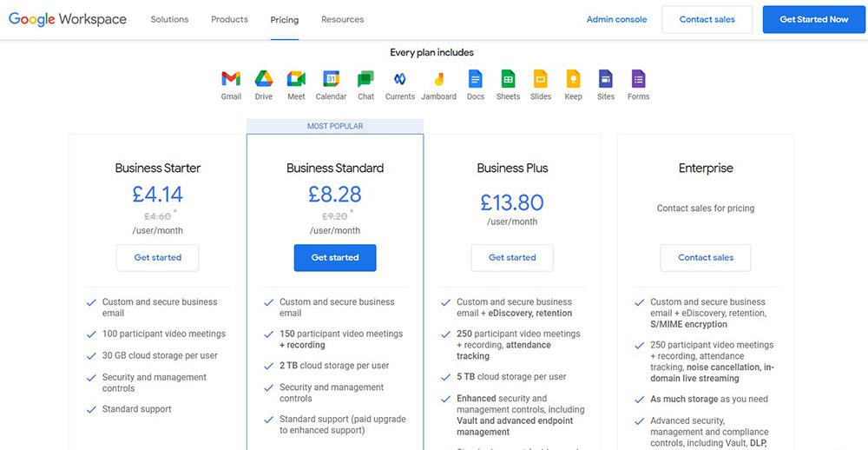This screenshot has width=868, height=450.
Task: Click the Keep icon
Action: [x=573, y=79]
